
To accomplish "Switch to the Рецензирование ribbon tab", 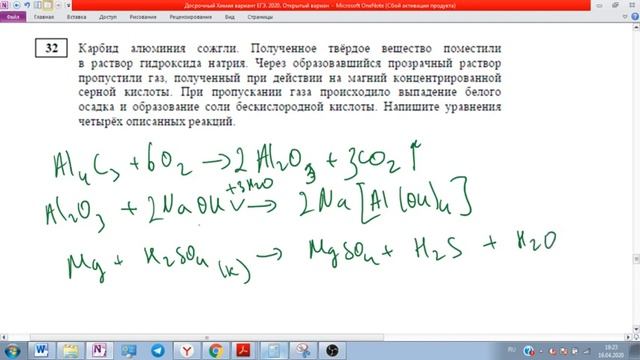I will [191, 17].
